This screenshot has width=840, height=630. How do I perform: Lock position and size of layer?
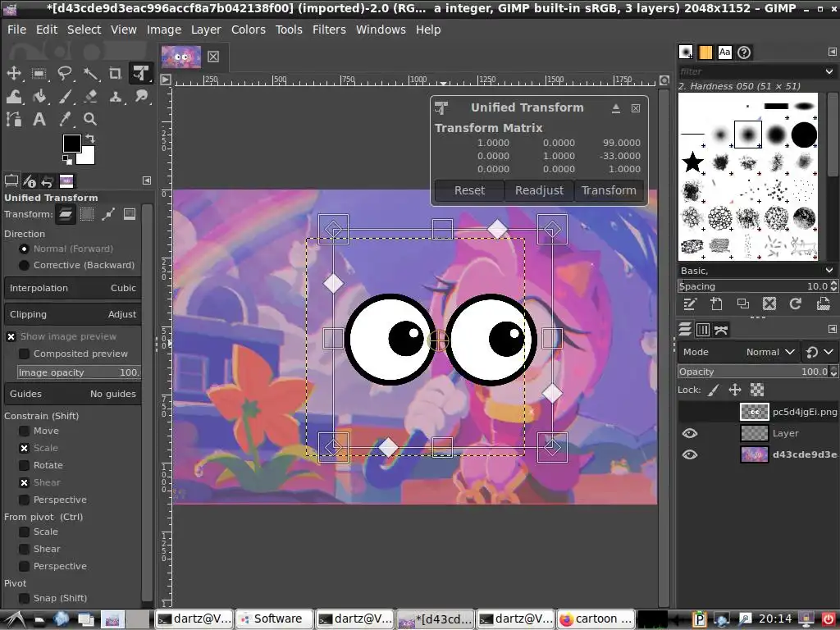coord(735,390)
